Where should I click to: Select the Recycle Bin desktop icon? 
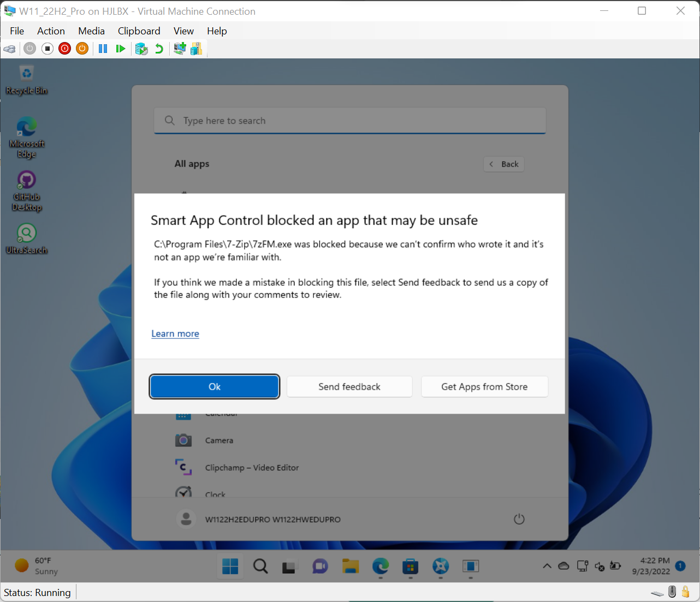tap(26, 80)
